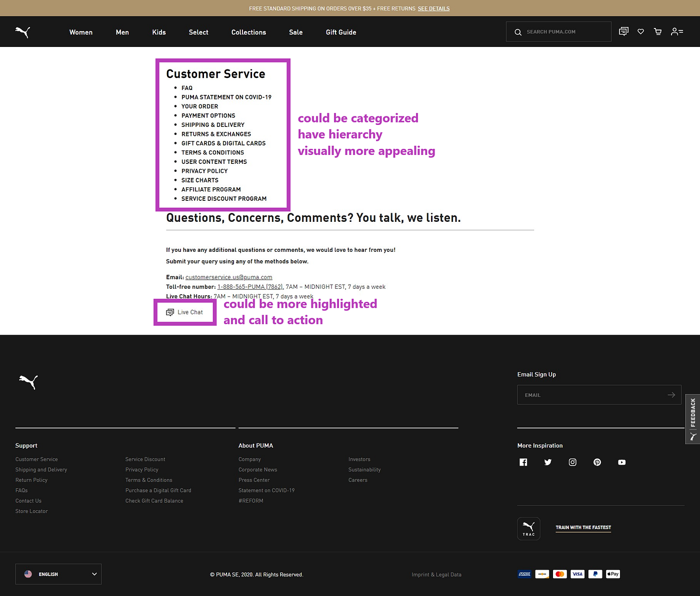Open the Men menu
The width and height of the screenshot is (700, 596).
122,32
